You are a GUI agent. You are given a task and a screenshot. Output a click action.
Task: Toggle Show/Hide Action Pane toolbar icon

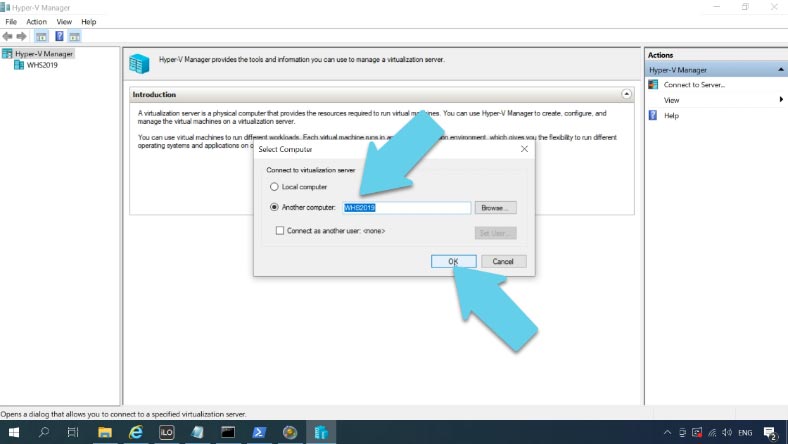(75, 36)
